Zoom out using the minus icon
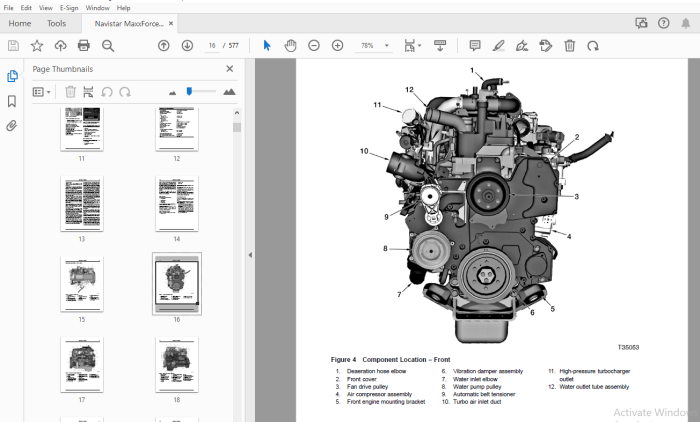Image resolution: width=700 pixels, height=422 pixels. point(314,46)
